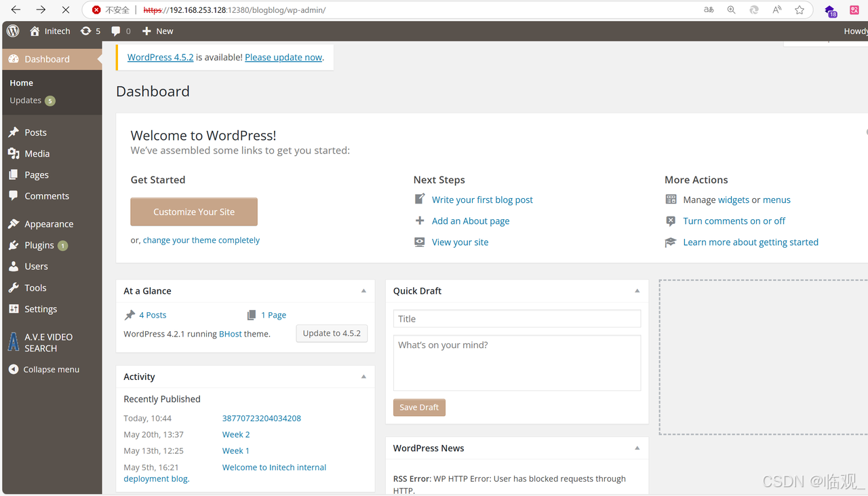Click the read aloud icon in address bar
The image size is (868, 496).
777,10
